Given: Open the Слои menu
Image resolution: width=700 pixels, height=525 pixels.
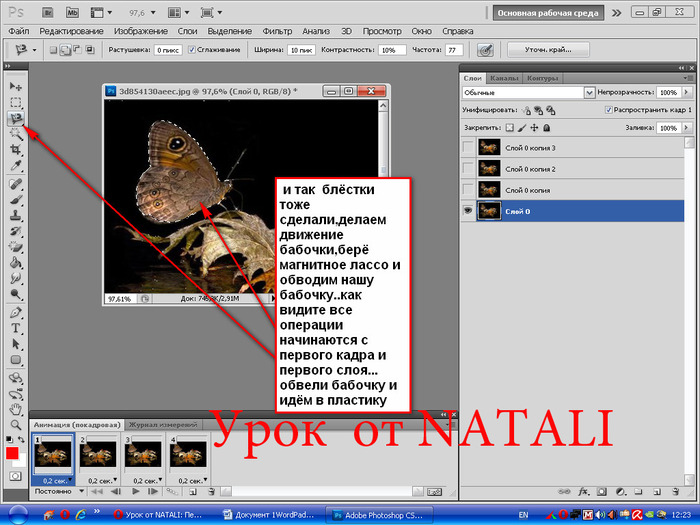Looking at the screenshot, I should tap(187, 31).
